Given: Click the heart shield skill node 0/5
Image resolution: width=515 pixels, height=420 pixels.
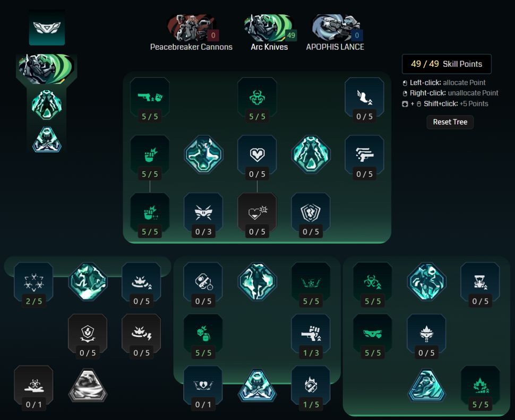Looking at the screenshot, I should coord(257,155).
